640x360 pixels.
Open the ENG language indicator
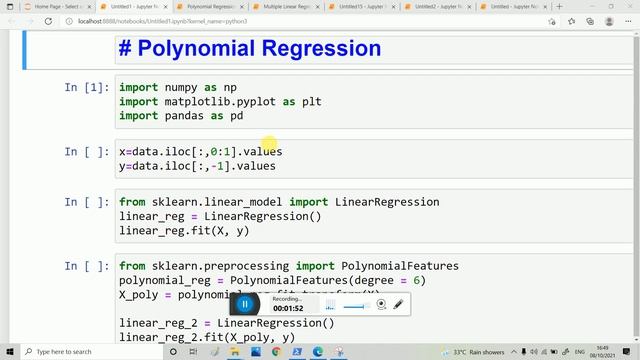pos(580,352)
